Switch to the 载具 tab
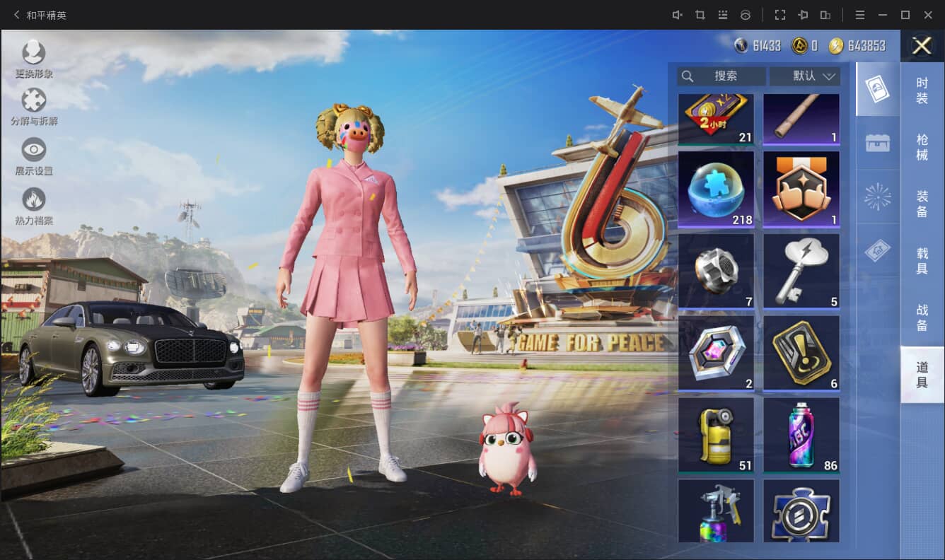Screen dimensions: 945x560 click(x=922, y=261)
